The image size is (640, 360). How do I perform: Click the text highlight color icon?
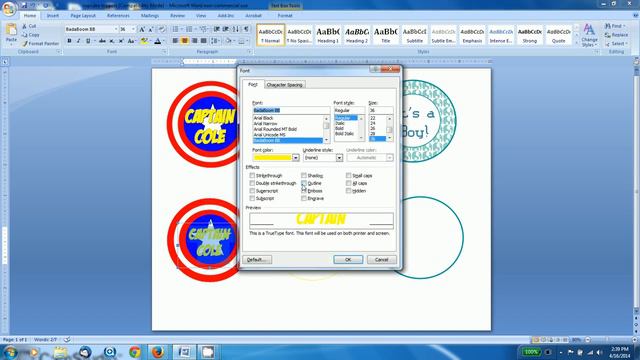(x=143, y=41)
